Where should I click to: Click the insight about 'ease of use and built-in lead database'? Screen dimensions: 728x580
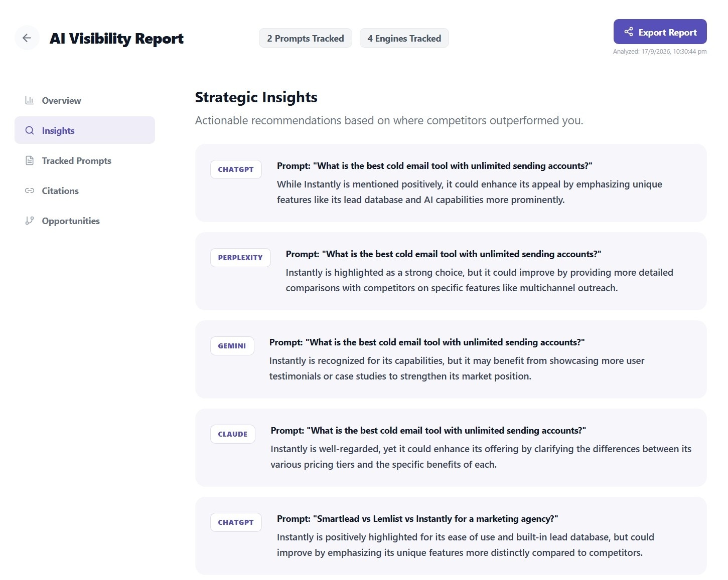(x=466, y=545)
